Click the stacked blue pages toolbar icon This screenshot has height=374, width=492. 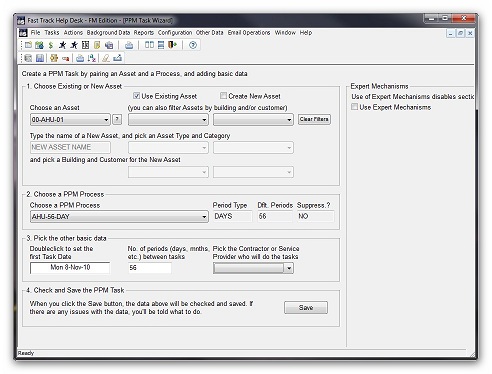point(109,45)
